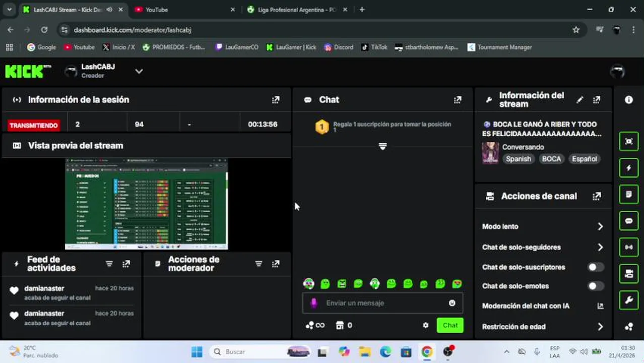
Task: Pop out the Feed de actividades panel
Action: point(126,264)
